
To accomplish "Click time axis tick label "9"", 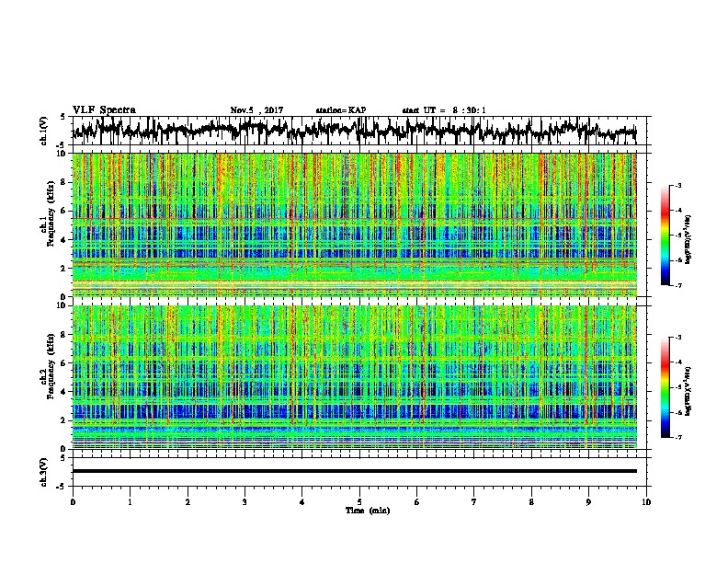I will 588,502.
